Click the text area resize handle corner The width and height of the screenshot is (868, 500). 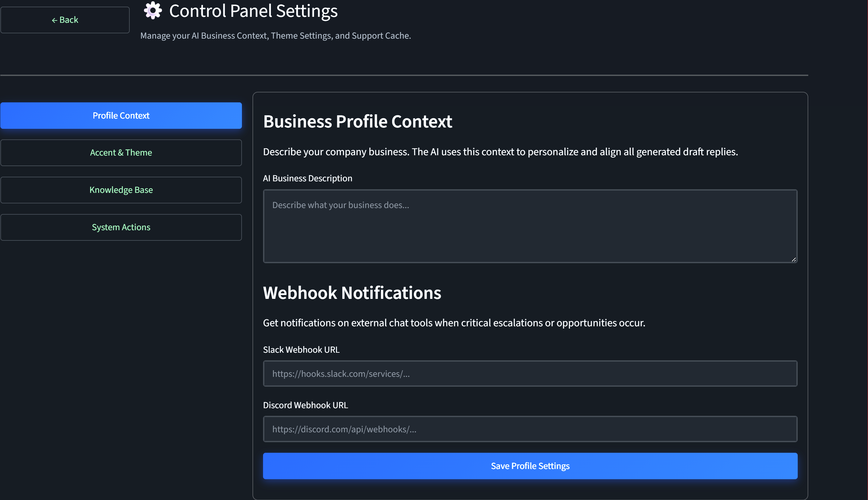click(x=793, y=260)
